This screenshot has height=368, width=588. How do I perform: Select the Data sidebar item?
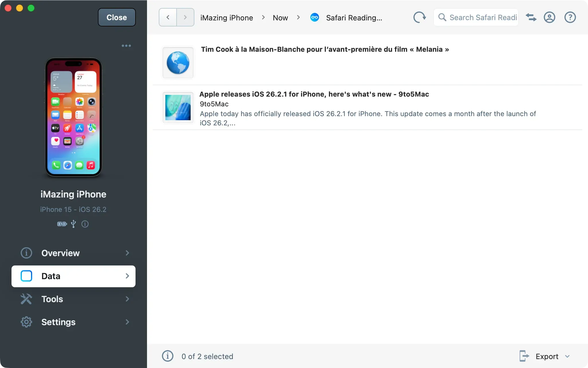73,276
